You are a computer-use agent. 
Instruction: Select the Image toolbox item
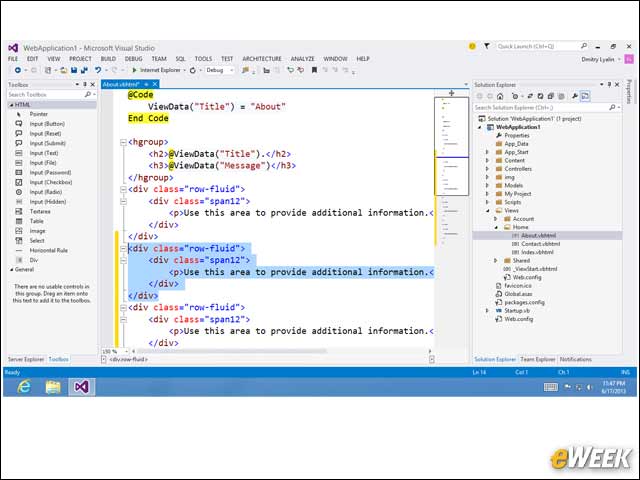point(37,231)
